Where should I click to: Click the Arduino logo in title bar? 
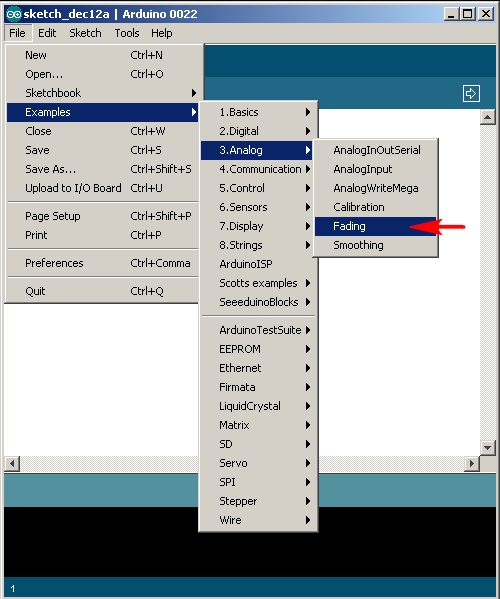click(x=13, y=14)
